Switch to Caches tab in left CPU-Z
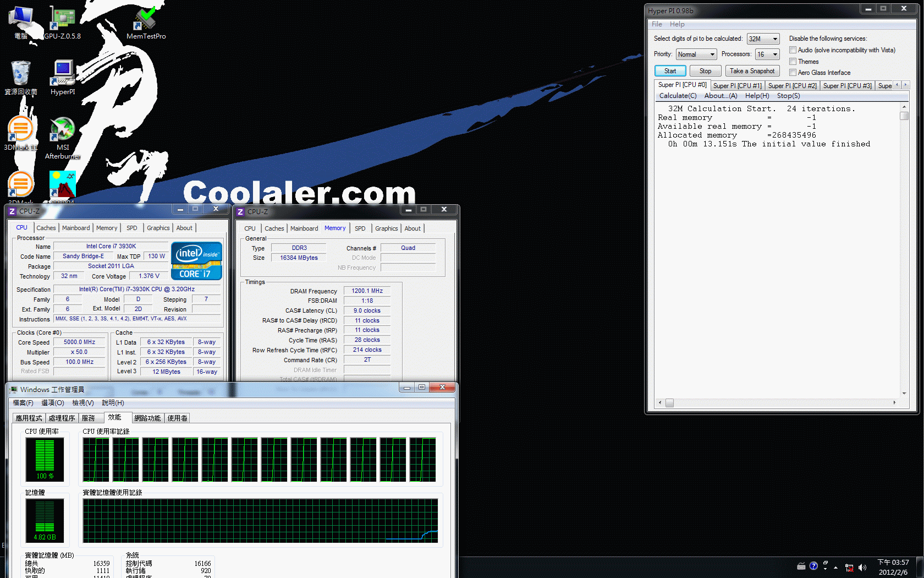The height and width of the screenshot is (578, 924). click(46, 228)
